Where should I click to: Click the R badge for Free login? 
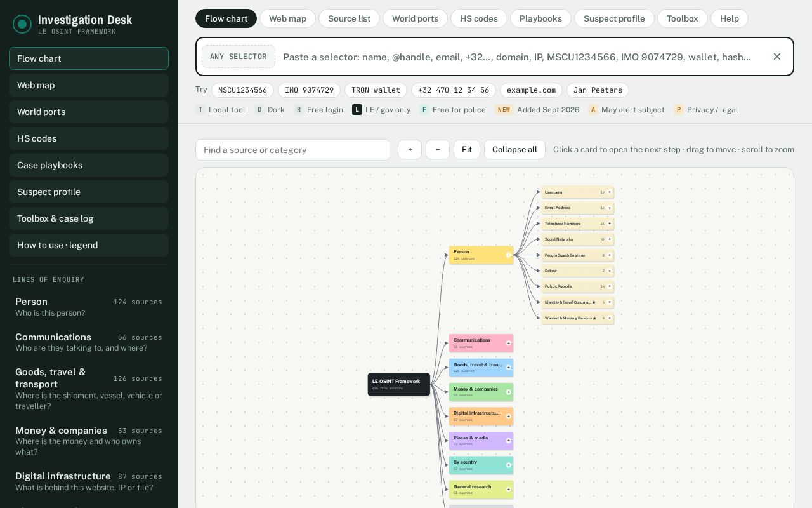[299, 110]
